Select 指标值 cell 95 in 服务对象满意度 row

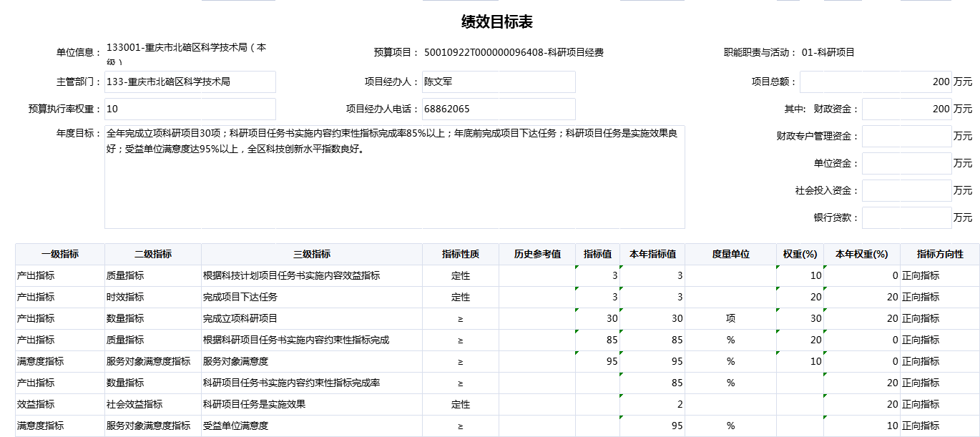click(x=598, y=361)
